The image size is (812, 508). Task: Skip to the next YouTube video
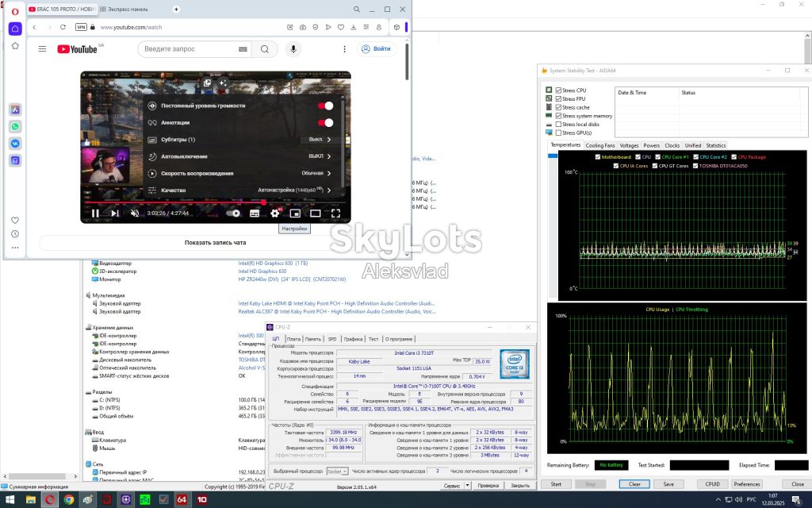click(x=115, y=213)
